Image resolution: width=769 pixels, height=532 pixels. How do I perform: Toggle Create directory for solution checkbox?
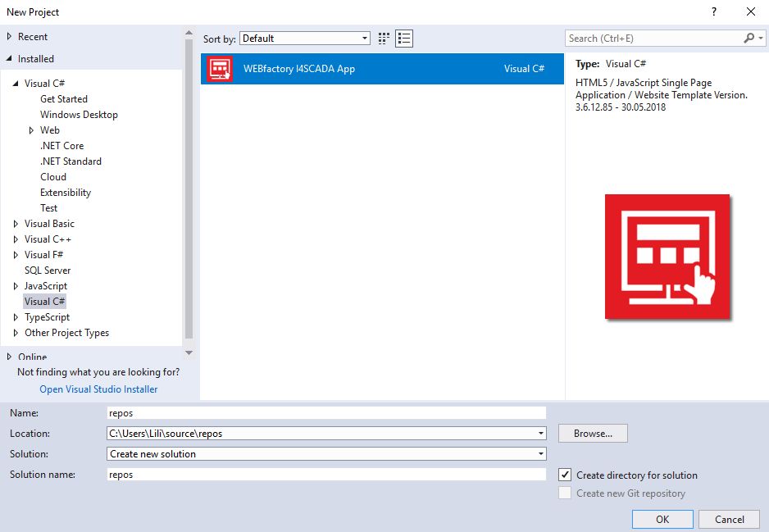pos(565,475)
